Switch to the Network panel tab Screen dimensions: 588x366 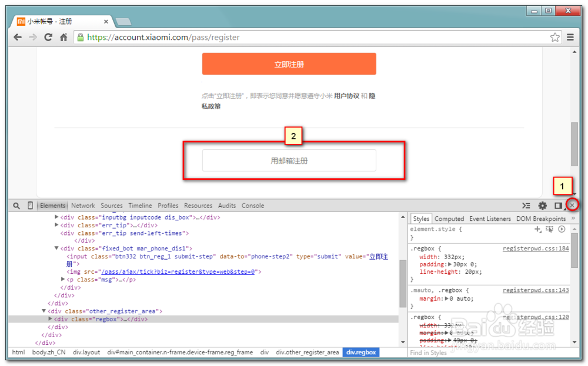83,206
